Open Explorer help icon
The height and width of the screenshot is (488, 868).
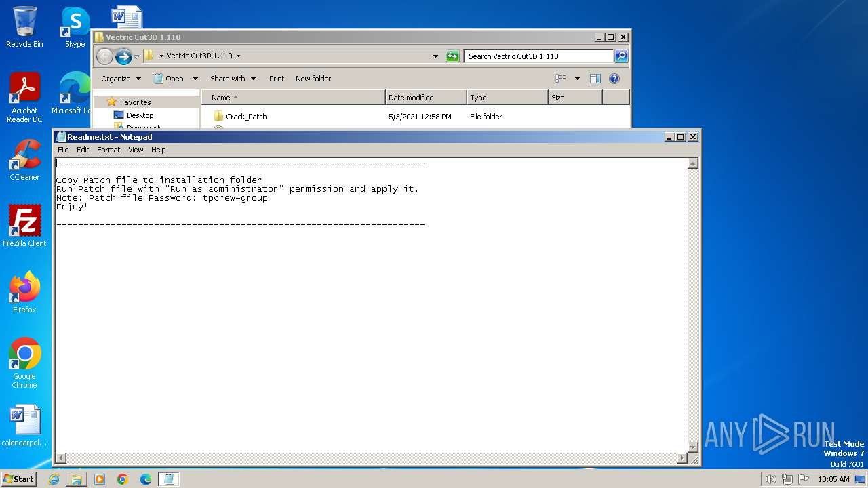614,79
